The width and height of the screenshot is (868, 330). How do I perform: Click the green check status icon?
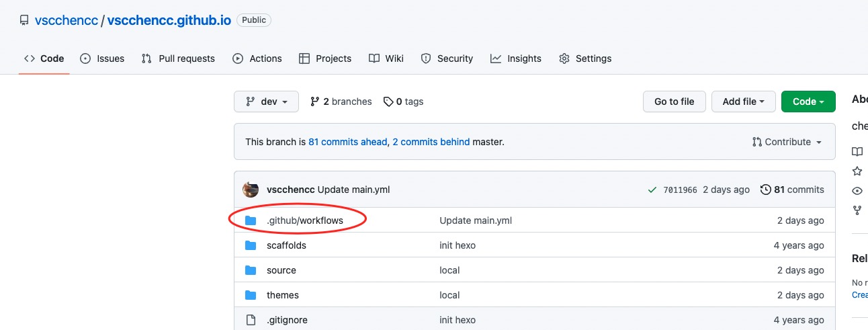coord(652,190)
